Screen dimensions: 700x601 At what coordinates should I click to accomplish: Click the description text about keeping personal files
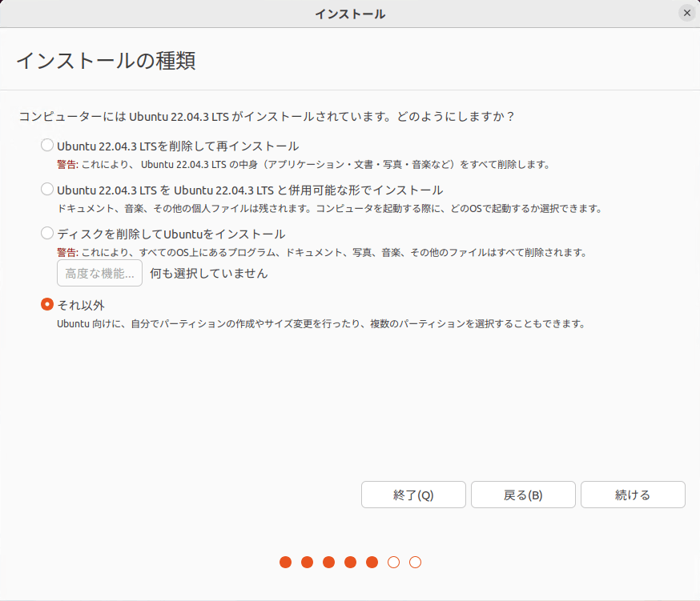(x=330, y=208)
